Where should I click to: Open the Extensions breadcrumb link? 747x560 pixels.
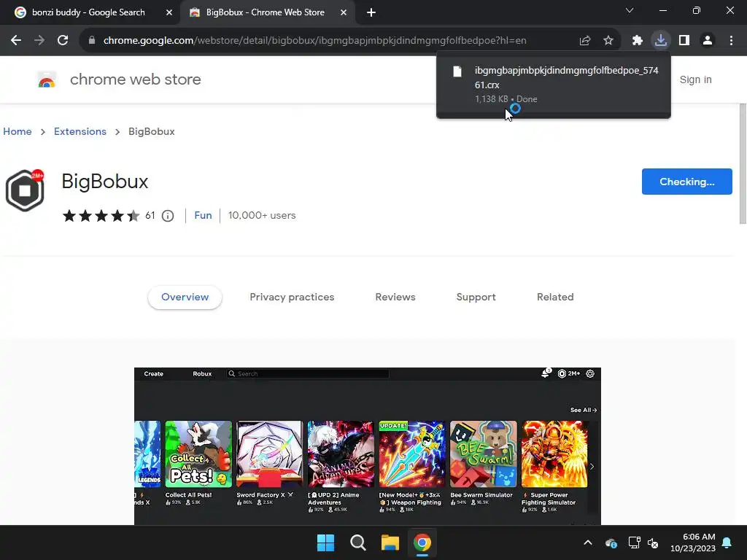tap(80, 131)
